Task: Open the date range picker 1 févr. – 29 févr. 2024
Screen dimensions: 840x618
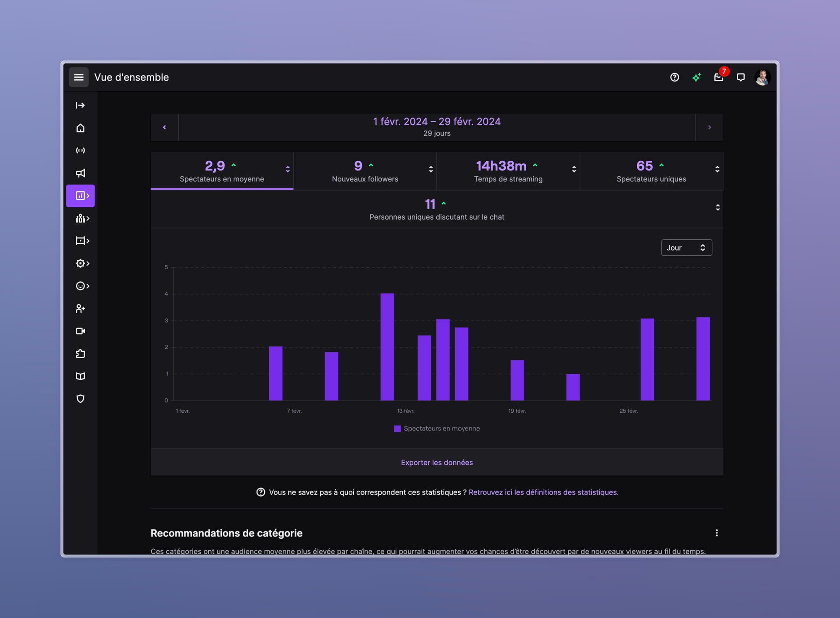Action: (x=437, y=127)
